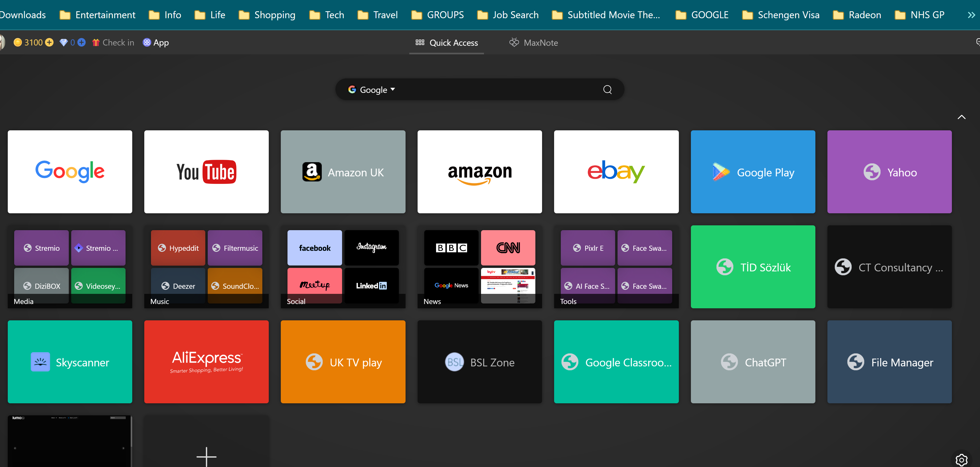Open the Shopping bookmarks folder
Image resolution: width=980 pixels, height=467 pixels.
click(x=267, y=15)
